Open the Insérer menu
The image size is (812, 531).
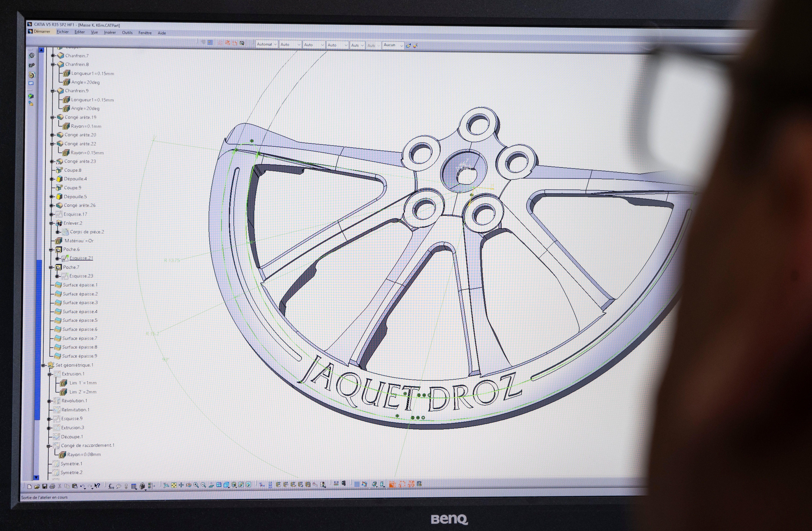tap(110, 32)
